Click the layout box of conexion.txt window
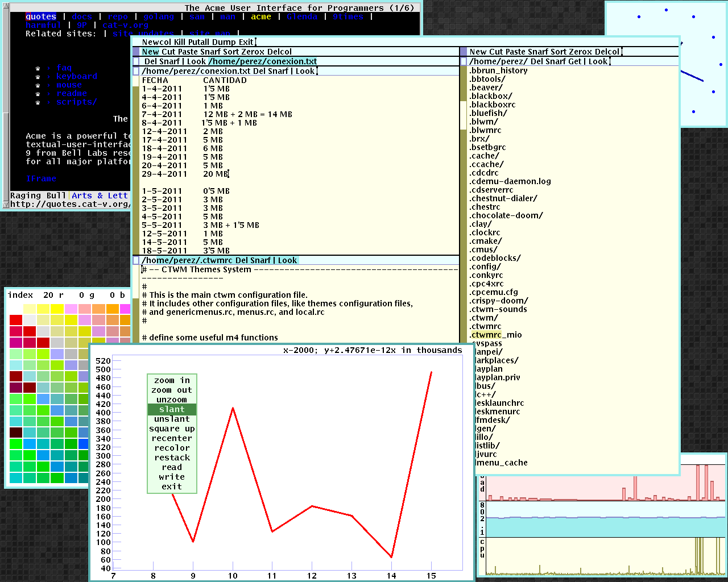Screen dimensions: 728x582 136,71
